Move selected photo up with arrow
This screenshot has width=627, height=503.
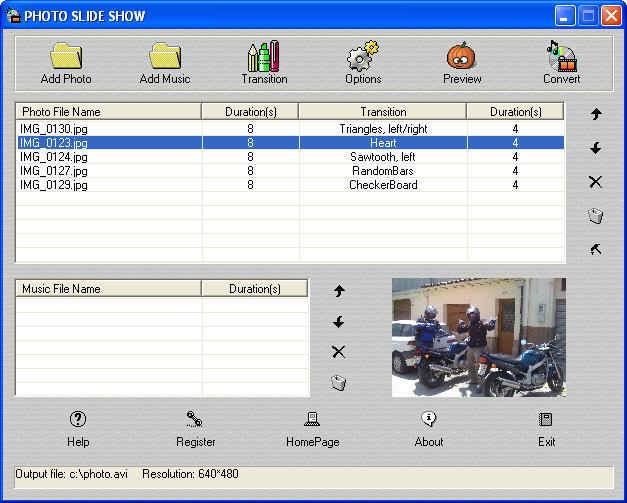(596, 114)
